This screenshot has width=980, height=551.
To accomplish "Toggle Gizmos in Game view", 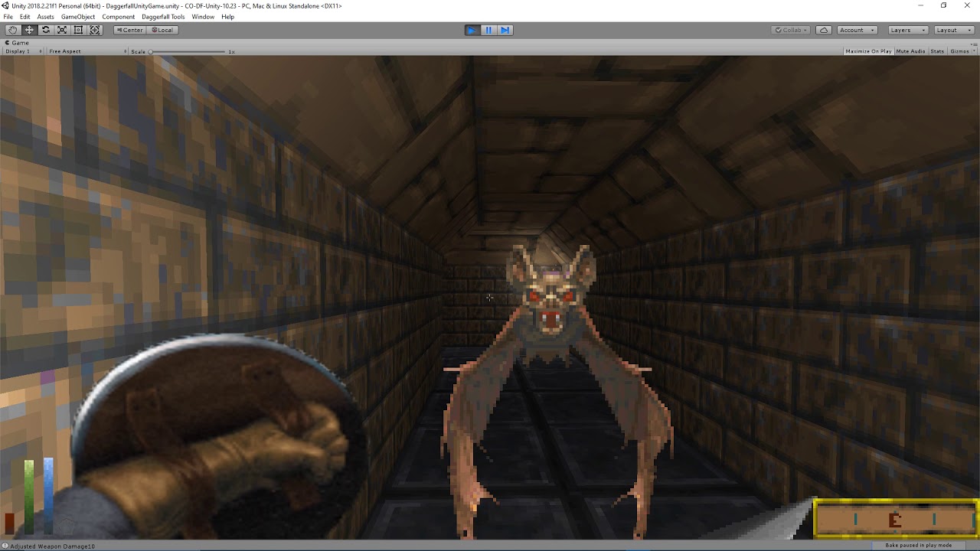I will (x=959, y=51).
